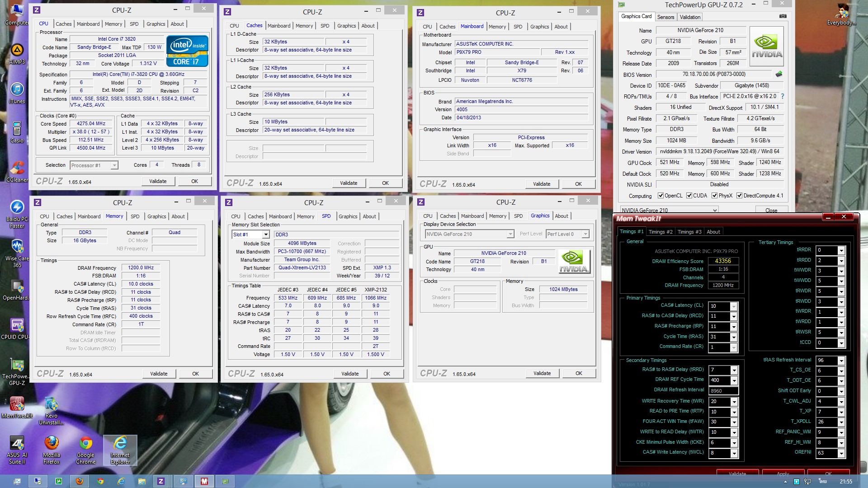
Task: Click Validate in the CPU-Z Memory window
Action: pos(159,374)
